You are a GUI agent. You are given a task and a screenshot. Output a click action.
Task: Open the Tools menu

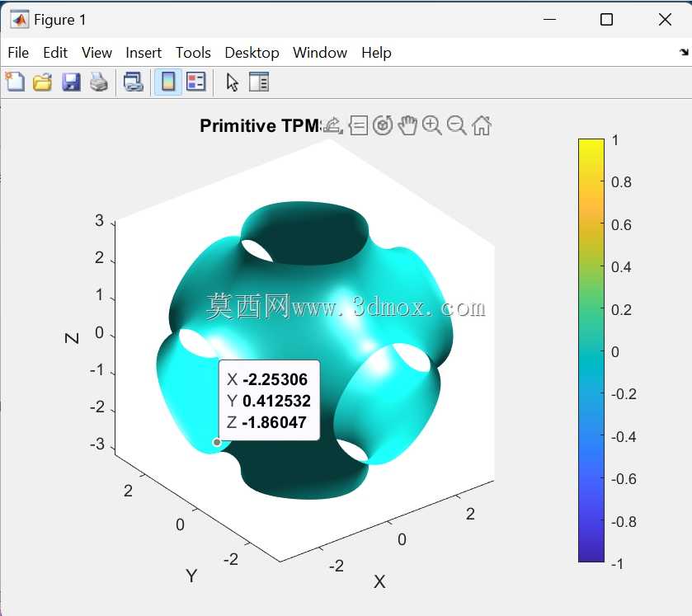[x=193, y=53]
